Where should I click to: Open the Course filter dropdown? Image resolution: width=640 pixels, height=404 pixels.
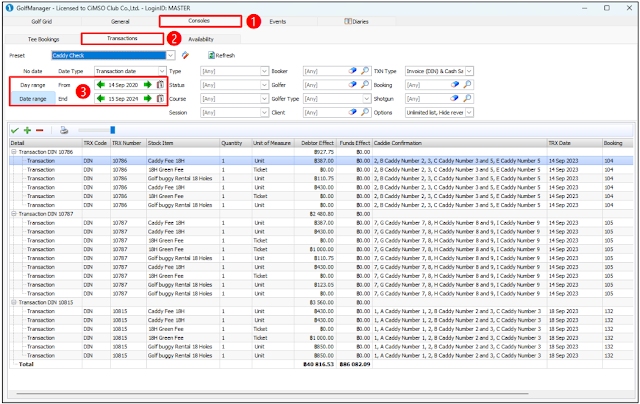[x=264, y=99]
